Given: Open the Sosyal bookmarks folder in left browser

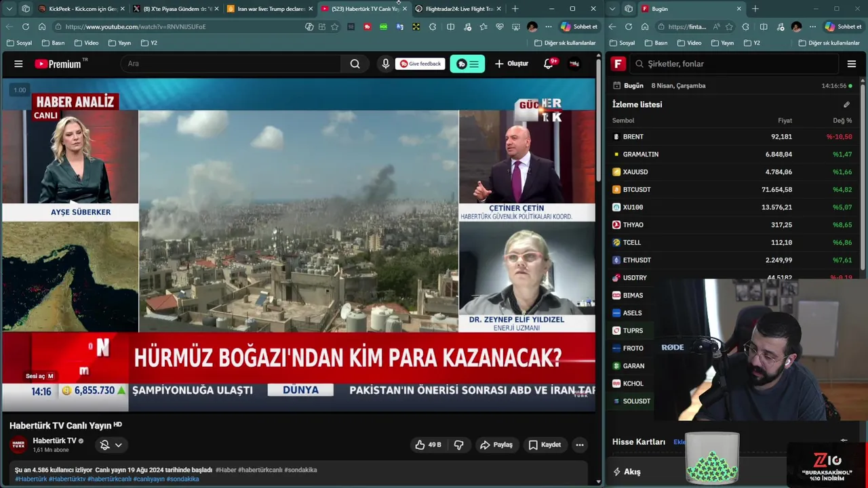Looking at the screenshot, I should click(x=19, y=43).
